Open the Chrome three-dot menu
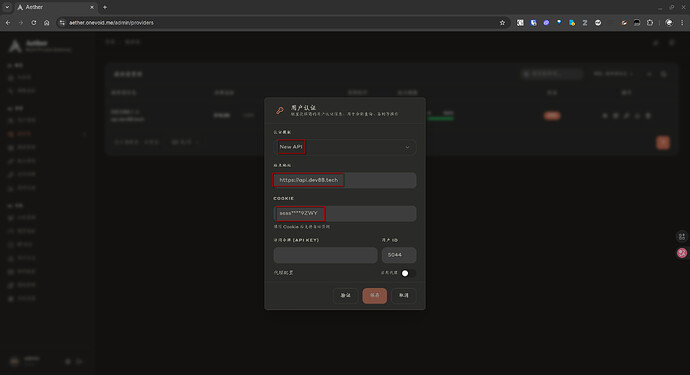 [682, 22]
